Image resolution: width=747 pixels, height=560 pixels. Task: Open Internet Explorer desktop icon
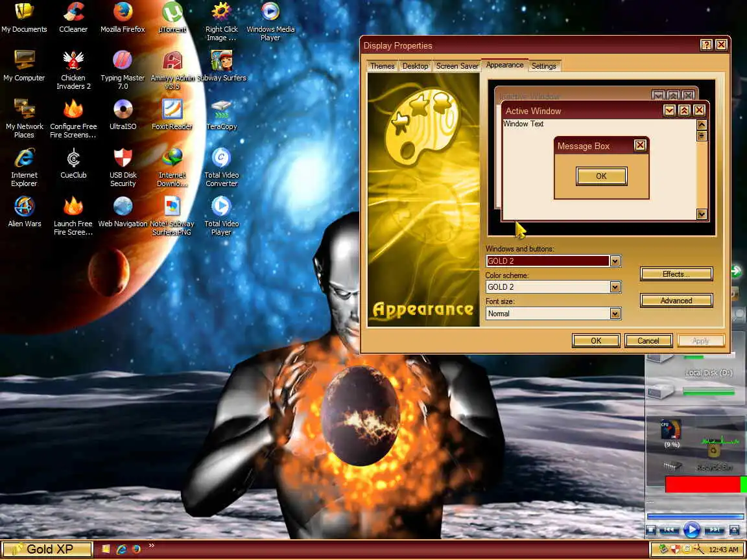[x=24, y=167]
